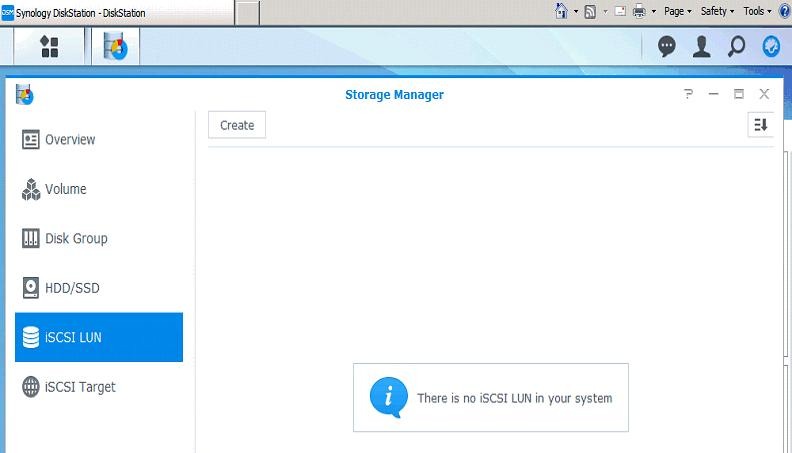Open DSM notifications speech bubble
This screenshot has height=453, width=792.
(x=666, y=46)
